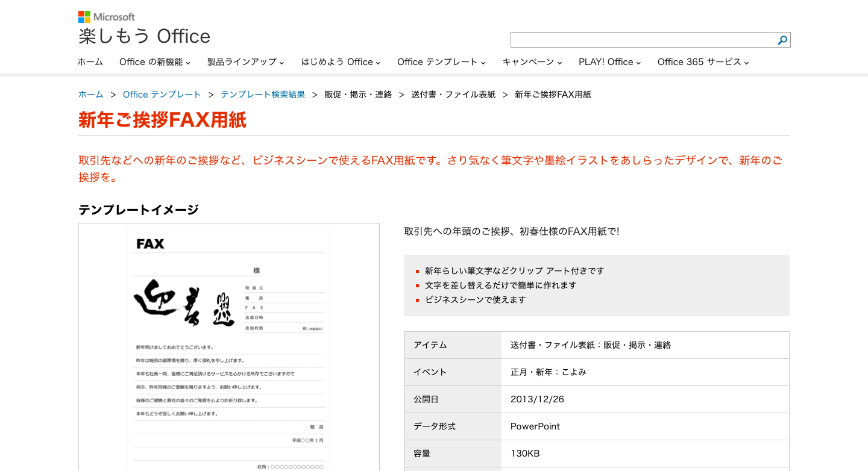Focus the search input field
Image resolution: width=868 pixels, height=471 pixels.
click(x=642, y=40)
